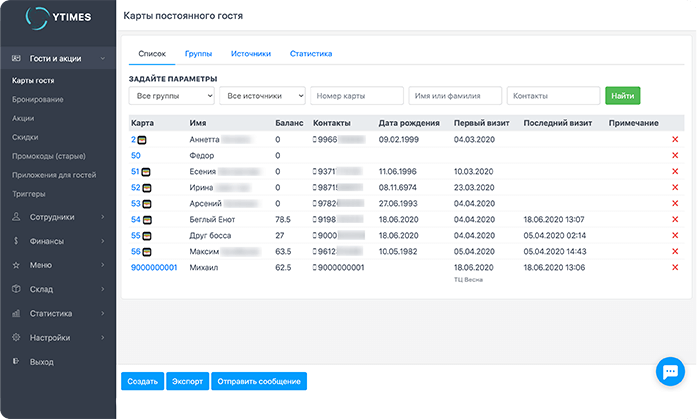Open the Все источники dropdown
697x419 pixels.
point(263,96)
